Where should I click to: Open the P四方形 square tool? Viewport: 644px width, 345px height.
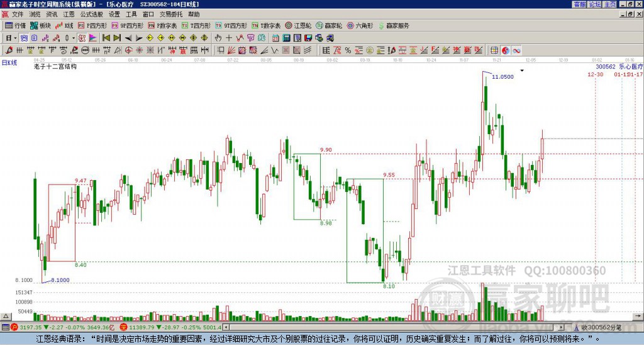point(93,26)
